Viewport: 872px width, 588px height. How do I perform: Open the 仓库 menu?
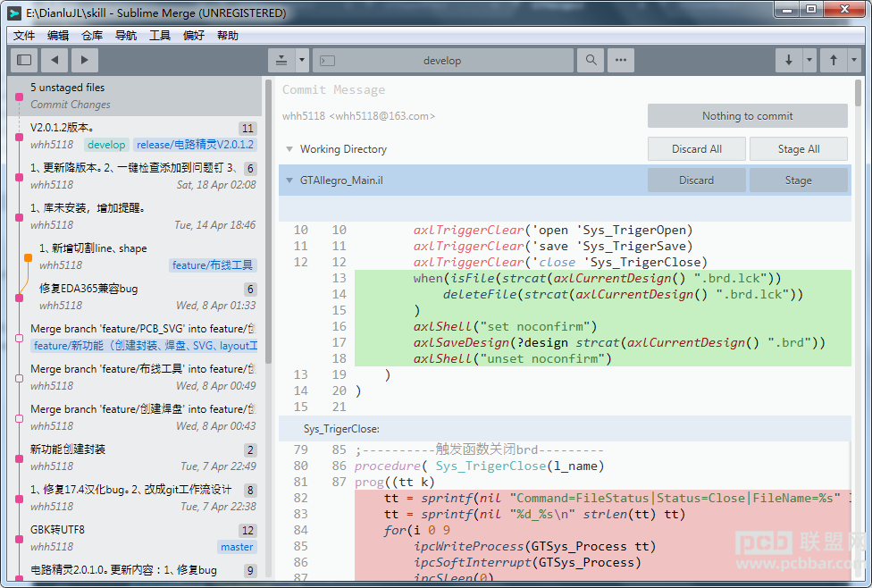click(x=92, y=36)
